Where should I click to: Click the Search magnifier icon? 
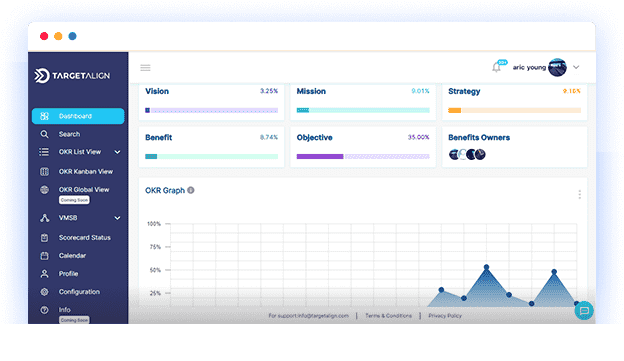[45, 134]
